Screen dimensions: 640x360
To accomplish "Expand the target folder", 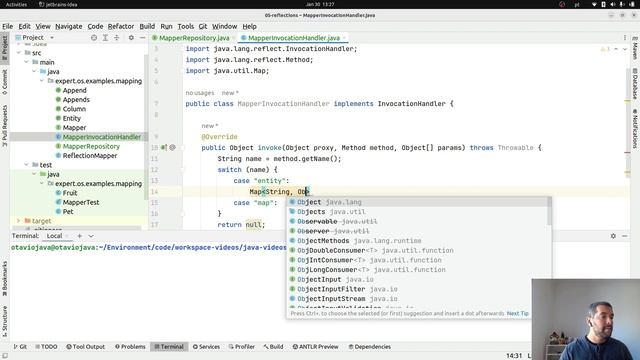I will coord(18,221).
